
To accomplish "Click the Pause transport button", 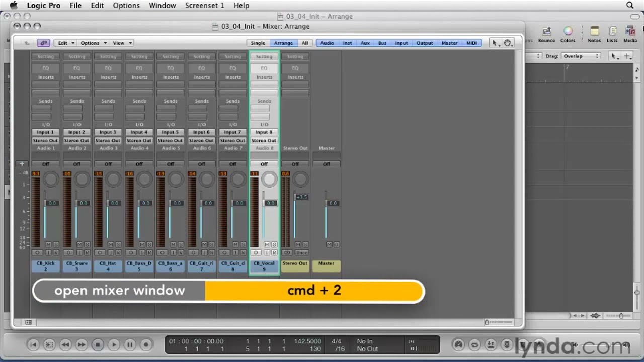I will coord(130,344).
